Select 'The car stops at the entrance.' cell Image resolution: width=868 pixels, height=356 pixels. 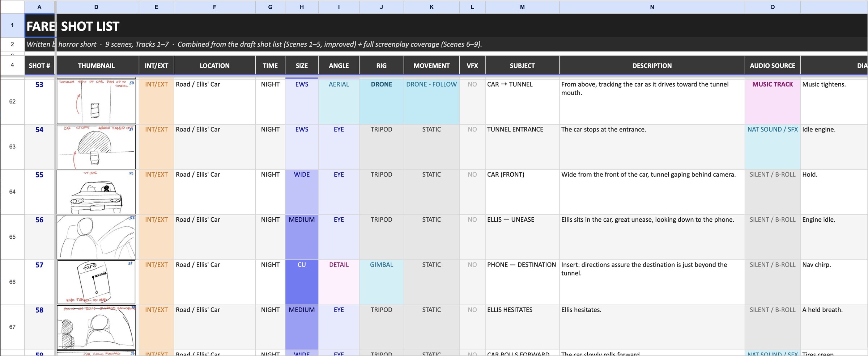[x=652, y=147]
